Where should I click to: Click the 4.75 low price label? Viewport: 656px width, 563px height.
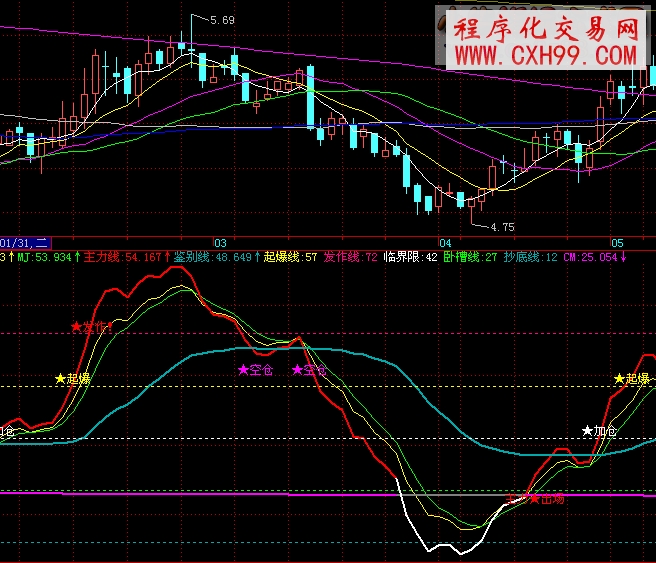[x=501, y=227]
